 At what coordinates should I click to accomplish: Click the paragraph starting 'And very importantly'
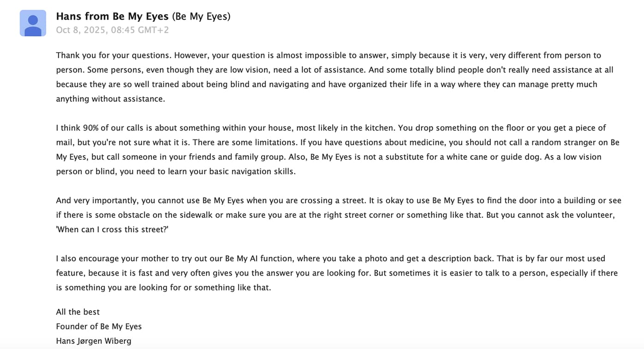[x=339, y=215]
